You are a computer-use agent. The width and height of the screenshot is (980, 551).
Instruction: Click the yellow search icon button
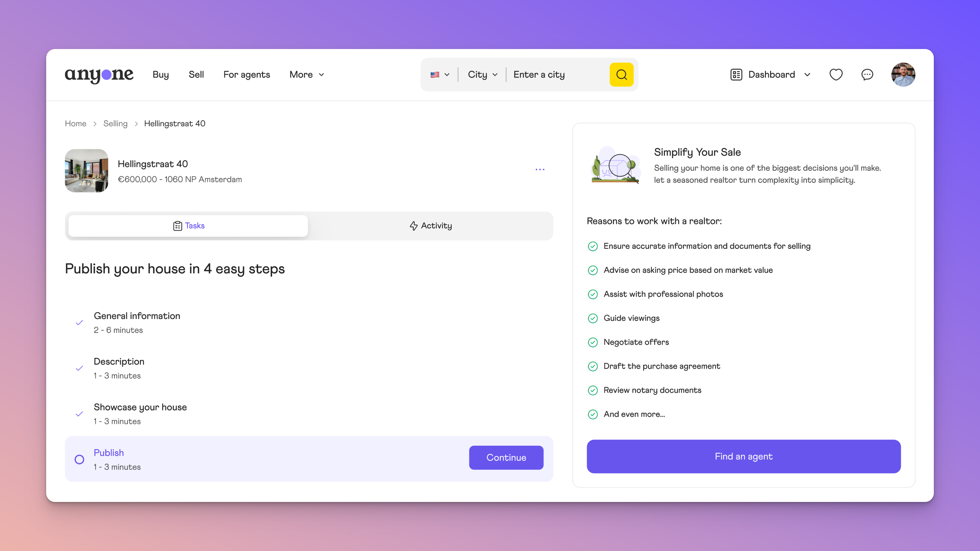[x=621, y=75]
